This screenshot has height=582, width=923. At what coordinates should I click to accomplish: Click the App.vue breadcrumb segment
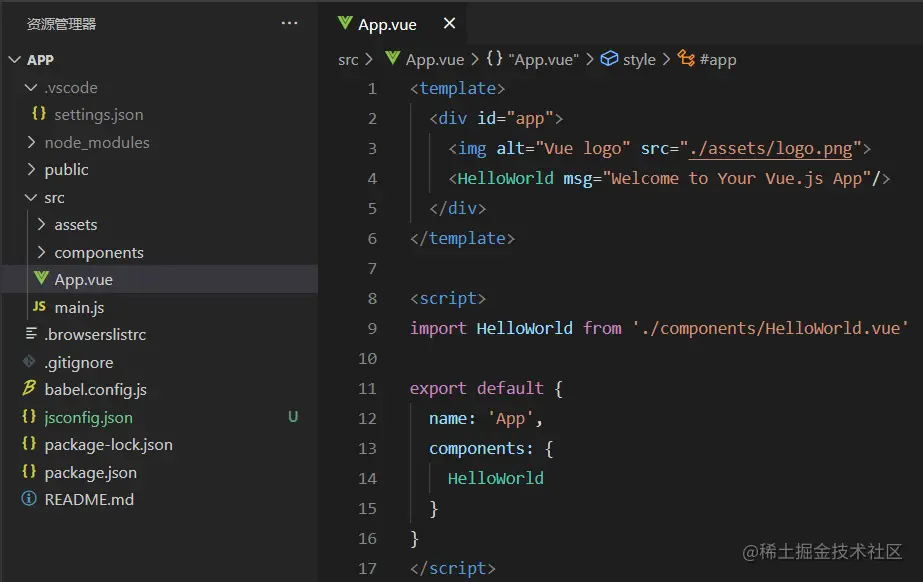434,60
